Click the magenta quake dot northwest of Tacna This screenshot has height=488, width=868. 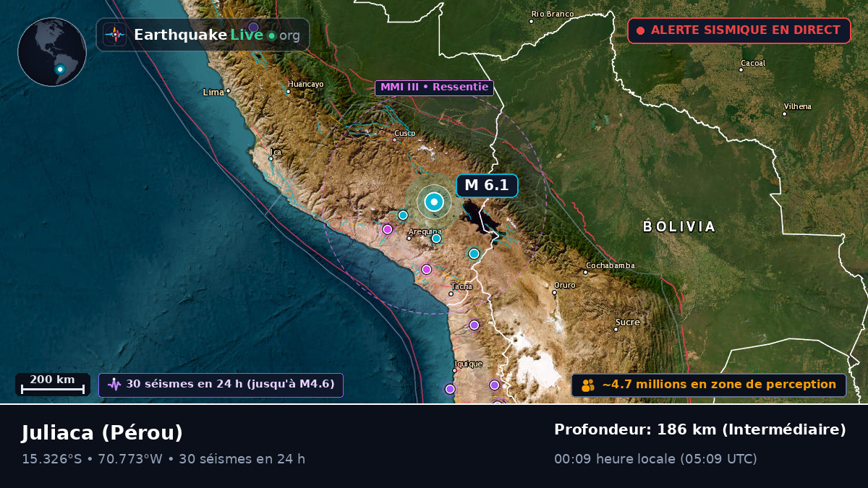click(x=426, y=269)
